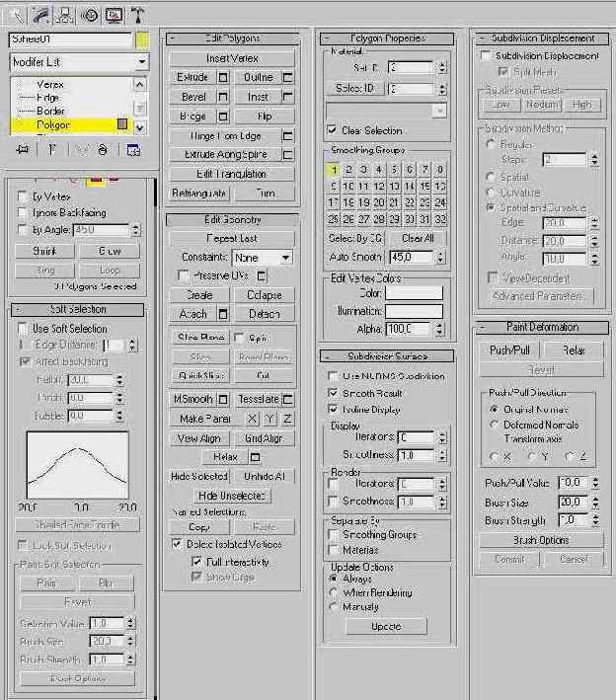Collapse the Edit Polygons rollout
The width and height of the screenshot is (616, 700).
[174, 38]
